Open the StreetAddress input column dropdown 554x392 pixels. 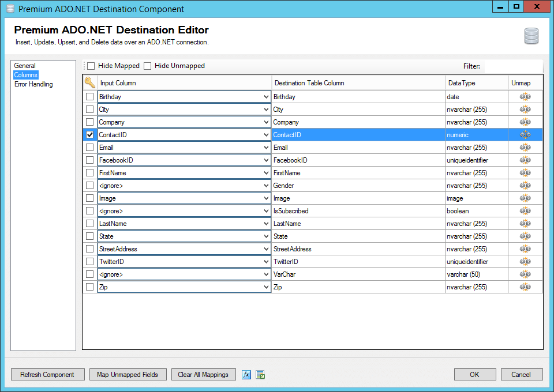[x=266, y=249]
